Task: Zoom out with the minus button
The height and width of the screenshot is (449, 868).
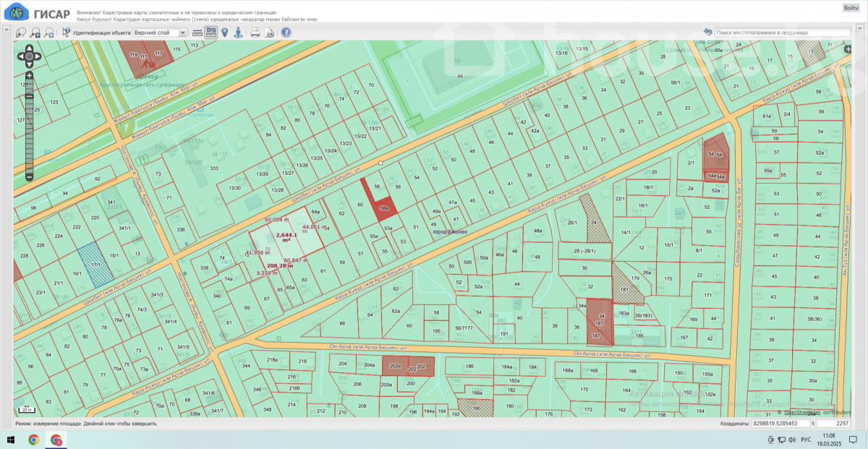Action: click(29, 176)
